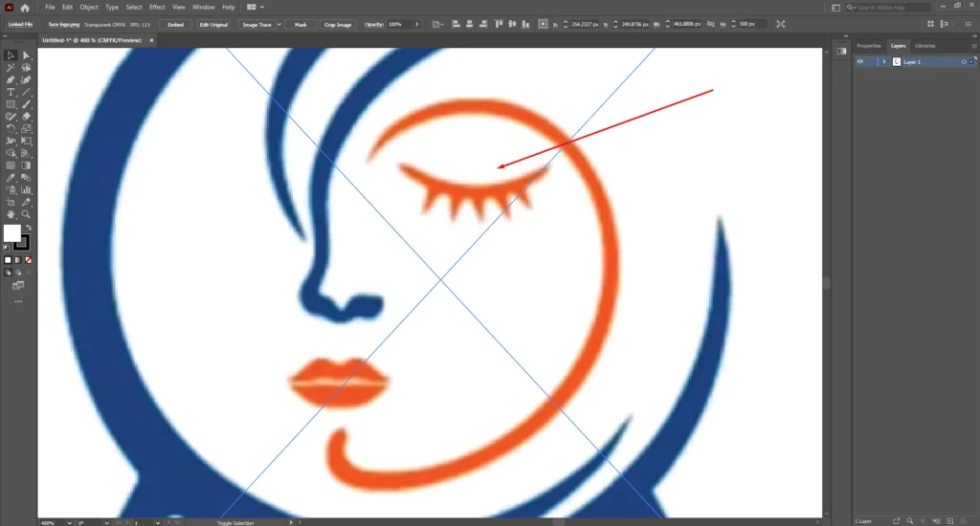
Task: Enable Draw Behind mode
Action: 18,273
